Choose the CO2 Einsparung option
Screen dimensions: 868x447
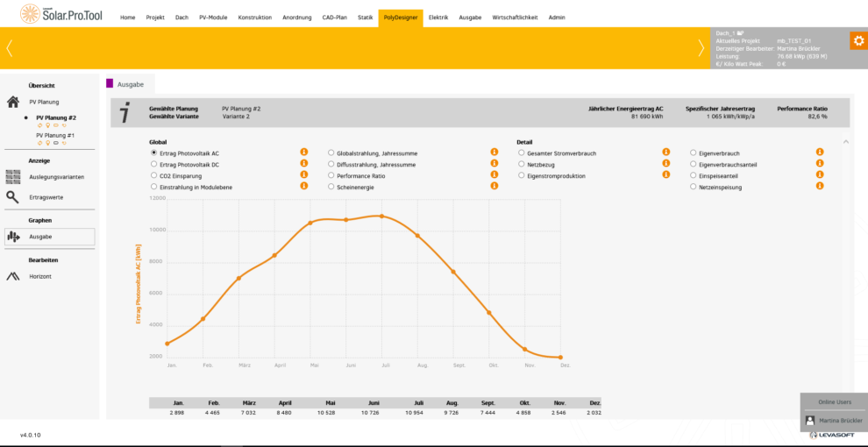154,175
